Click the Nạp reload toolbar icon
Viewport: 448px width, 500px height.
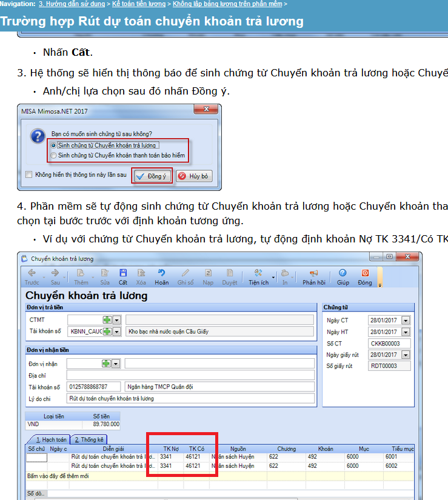click(x=208, y=273)
